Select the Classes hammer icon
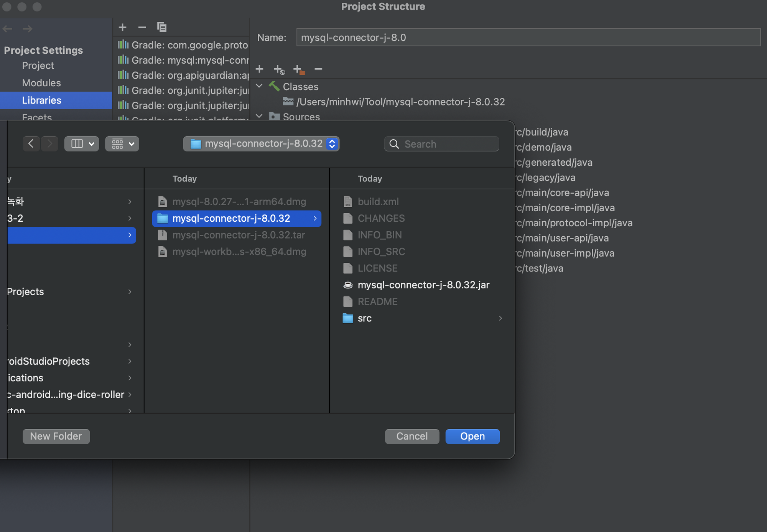 [274, 86]
